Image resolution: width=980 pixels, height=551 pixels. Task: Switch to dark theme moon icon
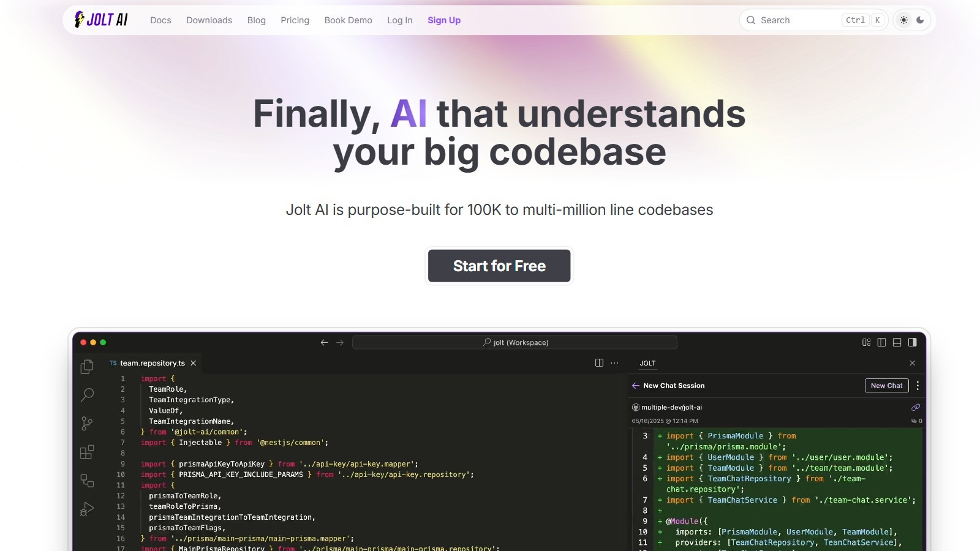920,20
